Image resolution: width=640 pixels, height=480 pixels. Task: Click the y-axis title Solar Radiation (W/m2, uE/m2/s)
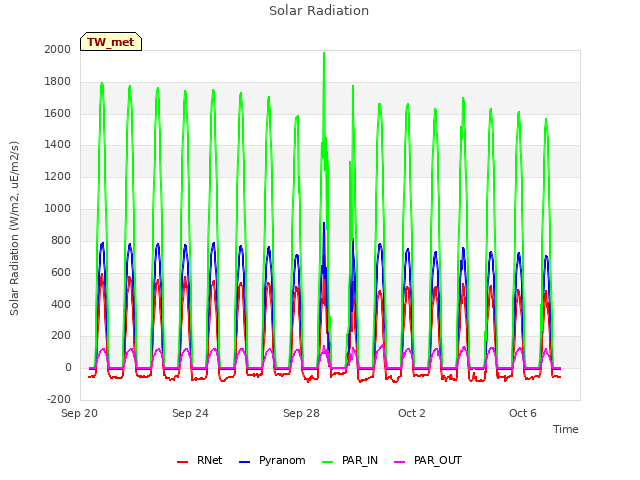click(14, 228)
